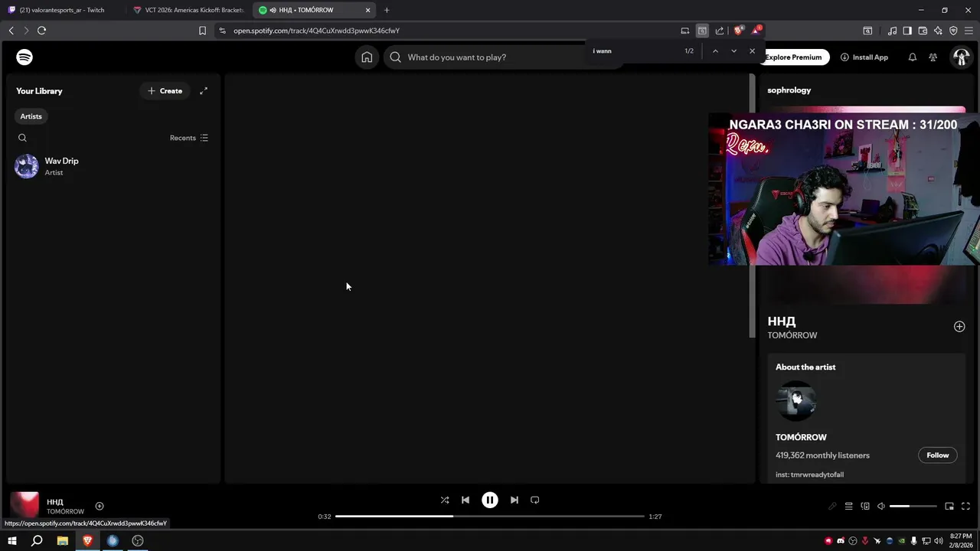Open the Windows Start menu
This screenshot has height=551, width=980.
click(11, 541)
